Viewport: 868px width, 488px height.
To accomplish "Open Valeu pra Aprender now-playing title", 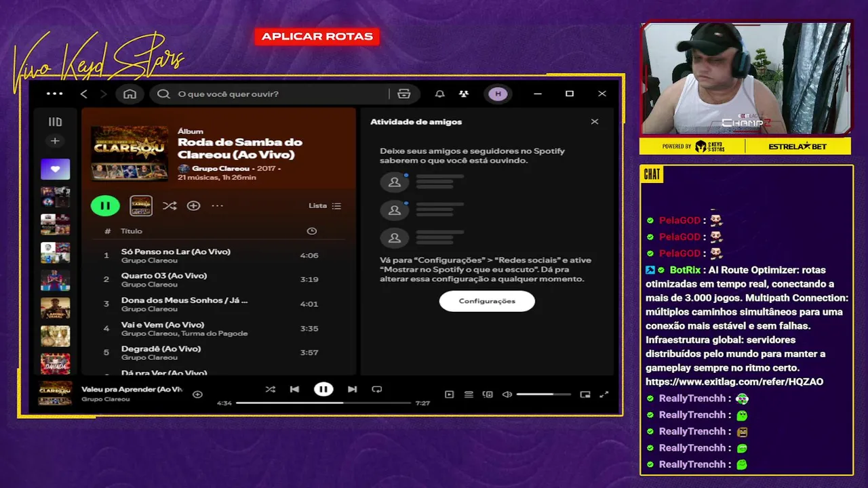I will 132,389.
